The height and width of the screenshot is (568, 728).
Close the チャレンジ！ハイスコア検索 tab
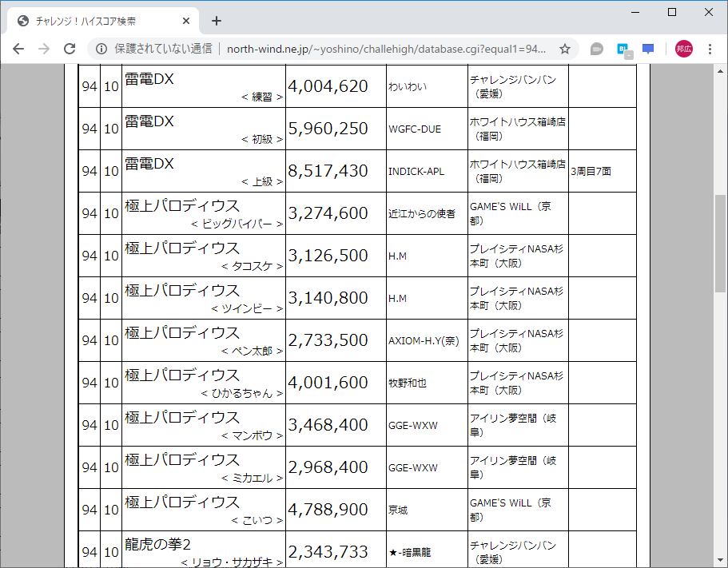click(x=186, y=21)
